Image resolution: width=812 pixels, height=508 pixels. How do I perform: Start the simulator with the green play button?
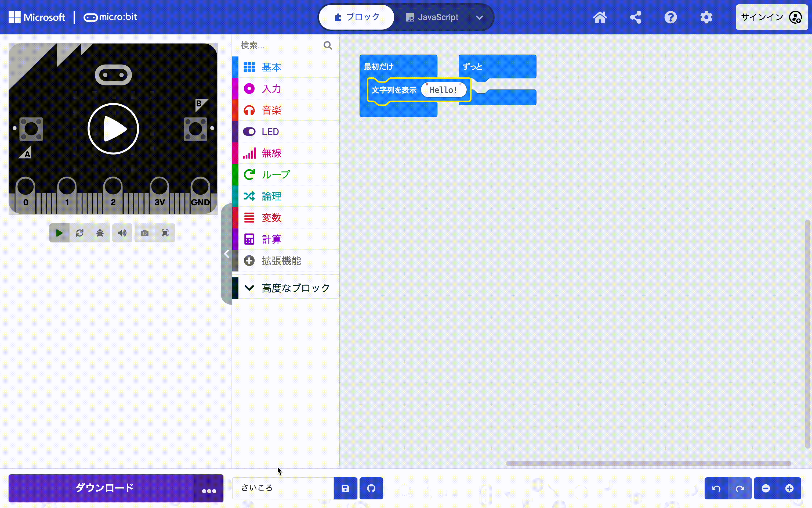tap(59, 233)
